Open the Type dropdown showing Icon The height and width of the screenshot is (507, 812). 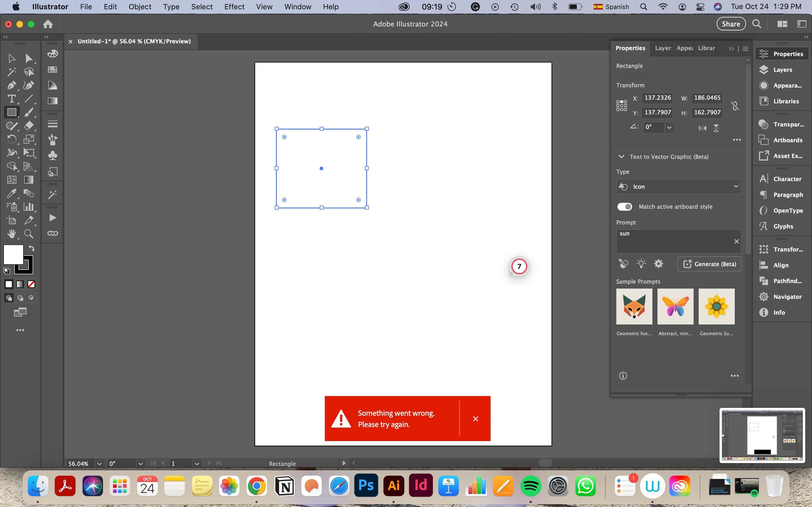click(678, 186)
